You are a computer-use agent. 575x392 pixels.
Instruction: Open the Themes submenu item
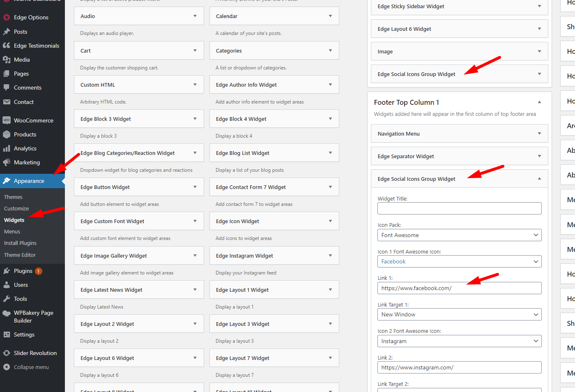pyautogui.click(x=13, y=197)
